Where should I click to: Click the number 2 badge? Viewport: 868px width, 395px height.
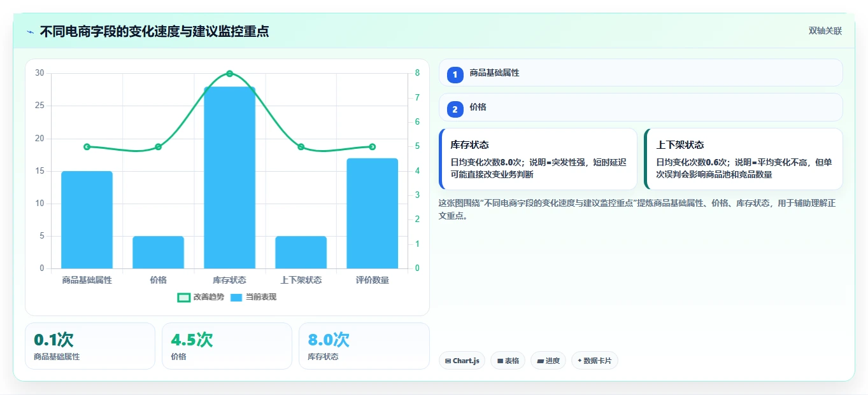tap(455, 109)
